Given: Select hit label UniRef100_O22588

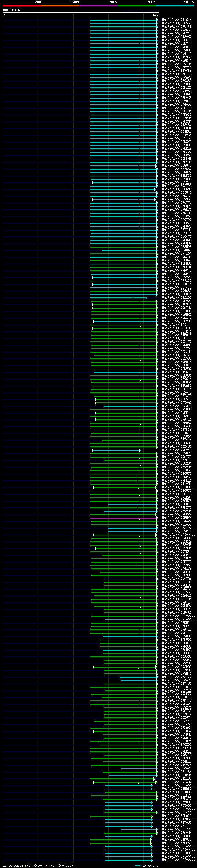Looking at the screenshot, I should 176,359.
